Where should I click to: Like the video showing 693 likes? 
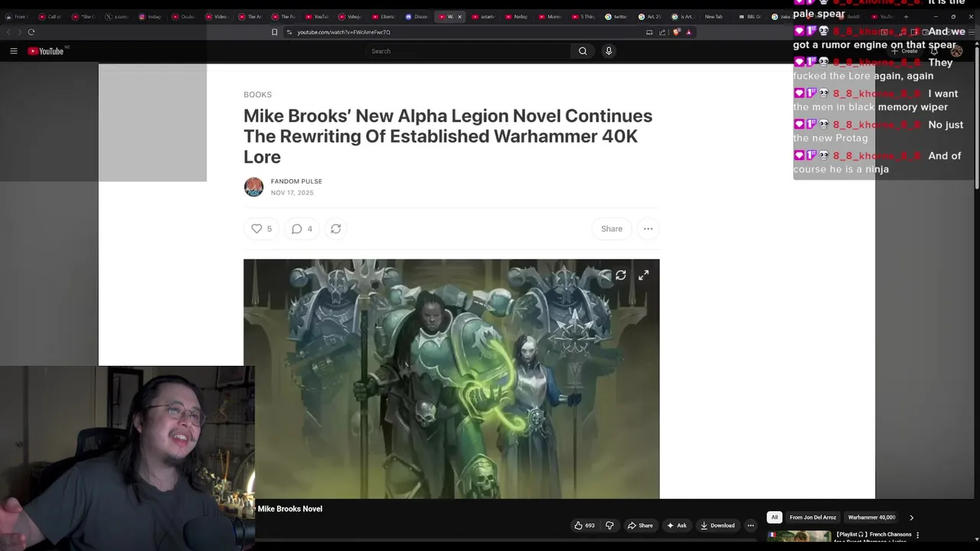[x=584, y=525]
